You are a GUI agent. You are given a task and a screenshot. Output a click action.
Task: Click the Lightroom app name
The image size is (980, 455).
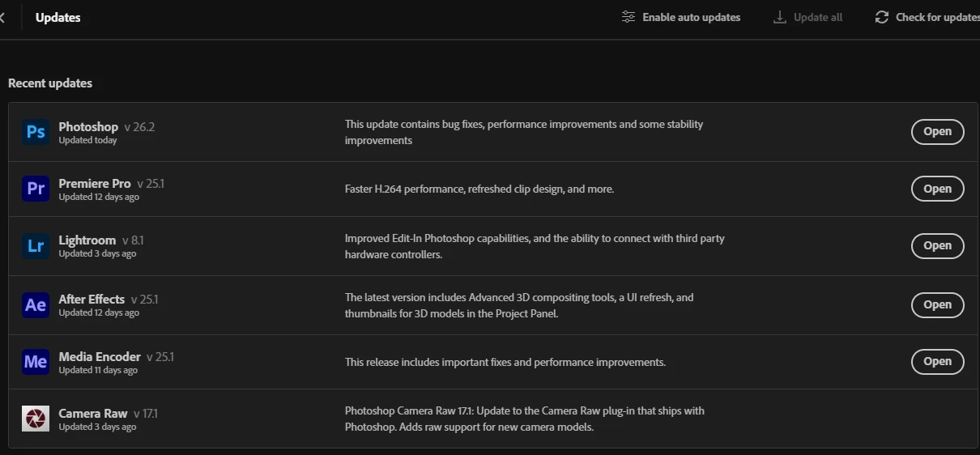87,240
